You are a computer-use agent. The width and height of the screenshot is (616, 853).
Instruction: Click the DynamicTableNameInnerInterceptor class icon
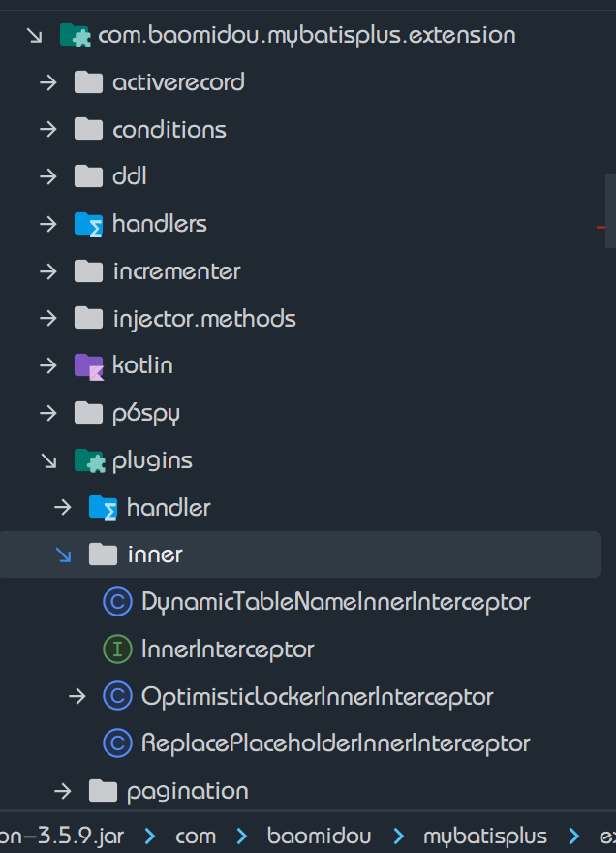coord(117,602)
